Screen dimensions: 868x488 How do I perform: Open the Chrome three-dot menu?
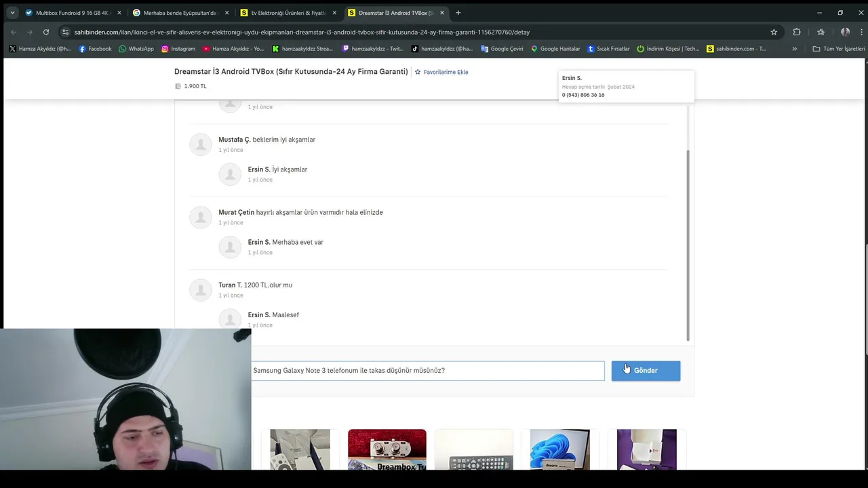(x=862, y=32)
